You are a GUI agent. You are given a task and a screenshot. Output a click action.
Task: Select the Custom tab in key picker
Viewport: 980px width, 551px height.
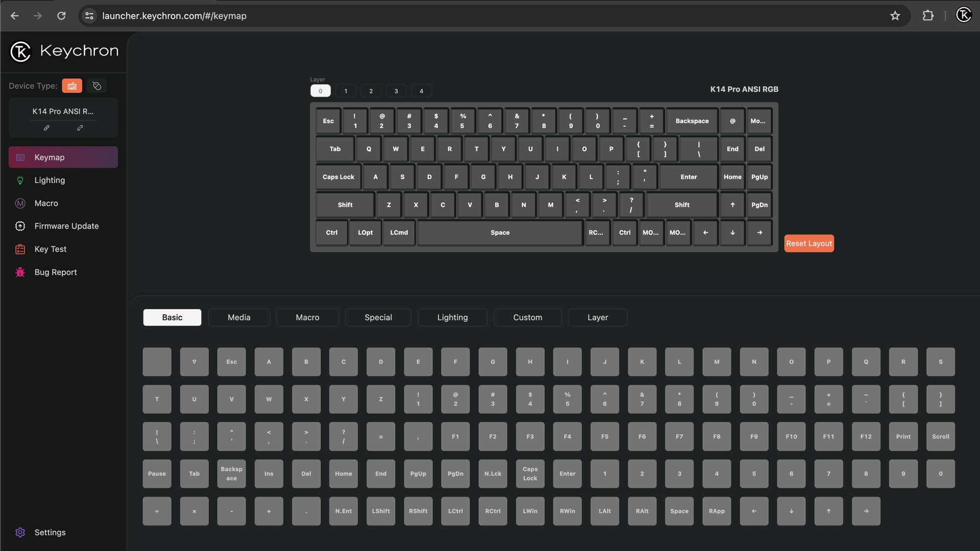[x=528, y=317]
